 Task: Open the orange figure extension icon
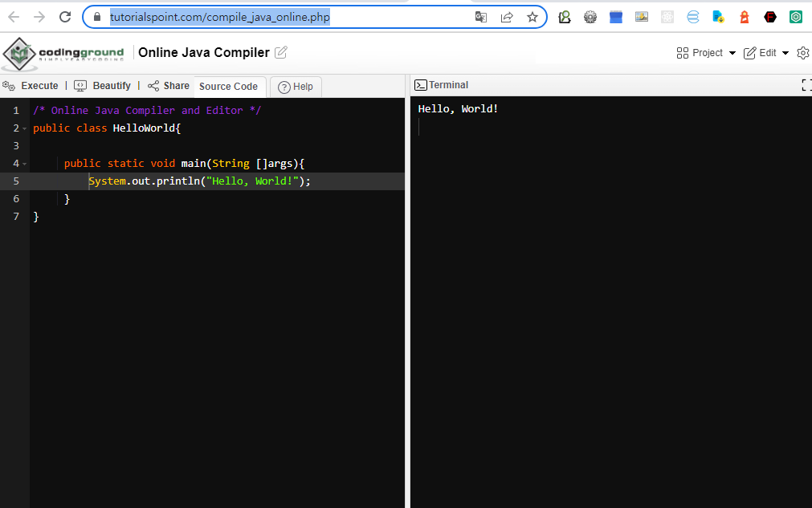745,17
